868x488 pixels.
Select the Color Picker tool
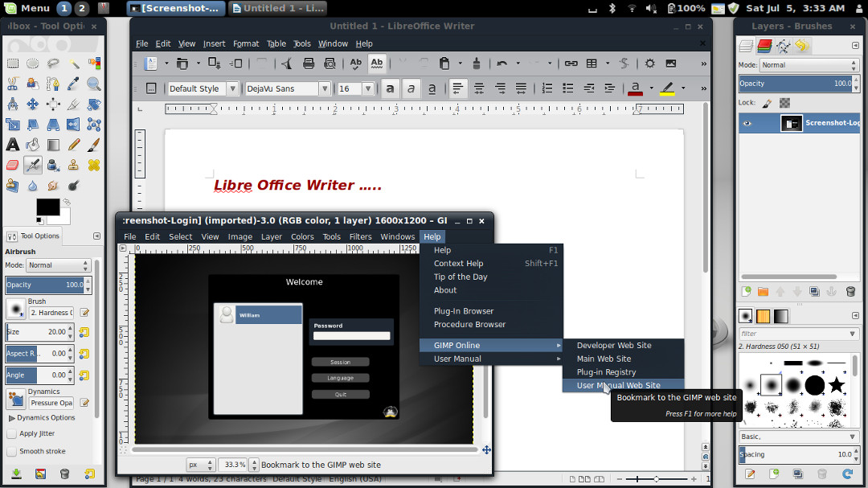(73, 84)
